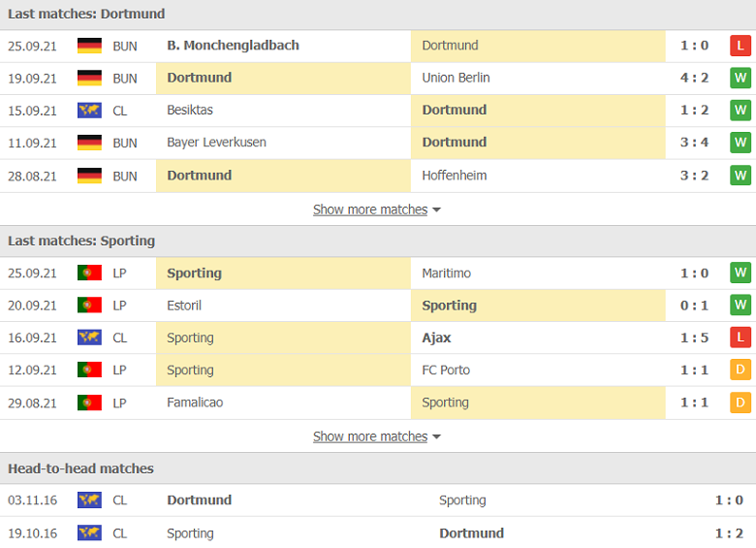
Task: Click Portugal flag in Maritimo row
Action: point(89,274)
